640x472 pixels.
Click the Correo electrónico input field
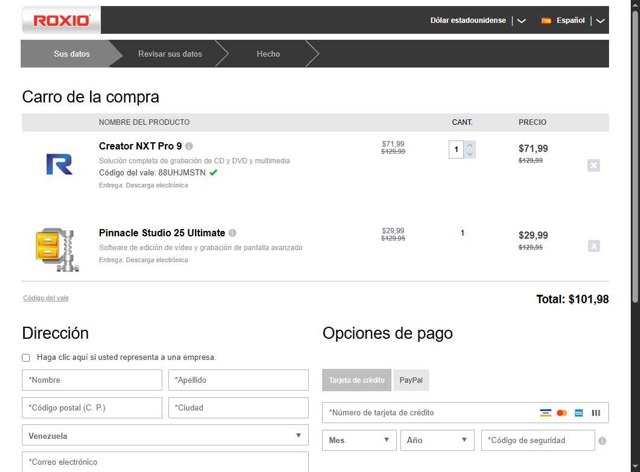(x=165, y=462)
